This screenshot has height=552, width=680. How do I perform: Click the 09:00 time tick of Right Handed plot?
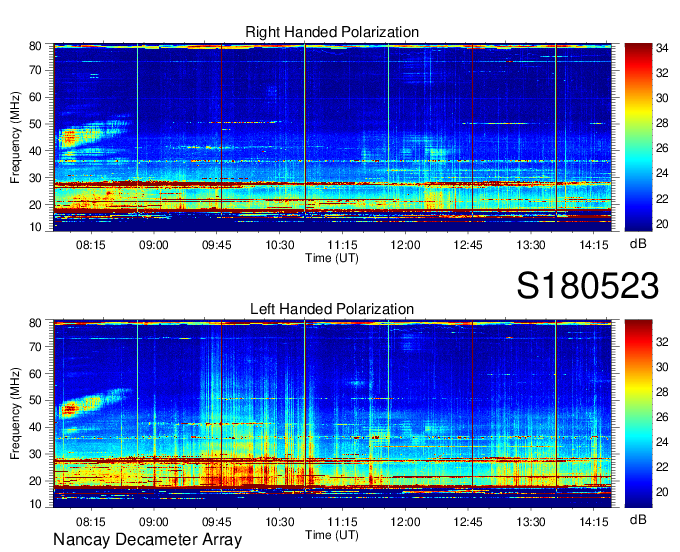pos(154,245)
